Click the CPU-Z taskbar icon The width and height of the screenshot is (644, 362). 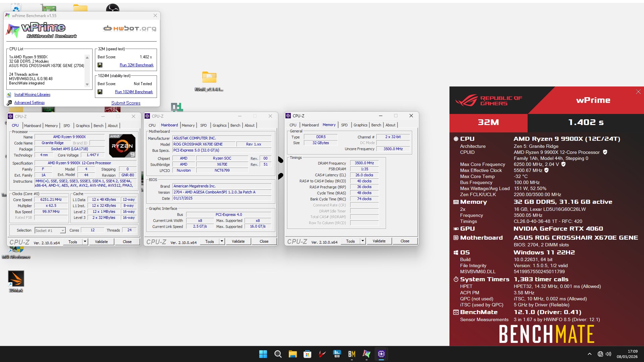(x=381, y=354)
